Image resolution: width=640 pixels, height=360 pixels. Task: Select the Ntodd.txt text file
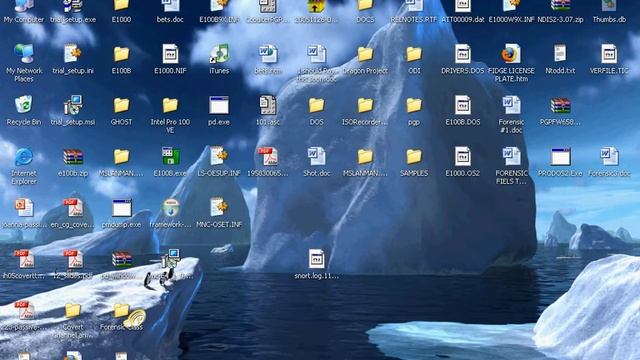coord(560,54)
